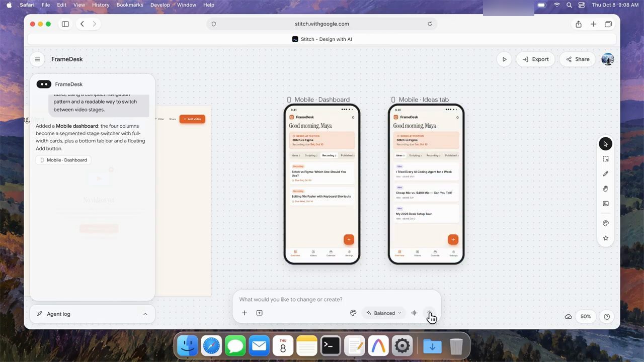Click the stitch.withgoogle.com address bar
Image resolution: width=644 pixels, height=362 pixels.
pyautogui.click(x=322, y=24)
